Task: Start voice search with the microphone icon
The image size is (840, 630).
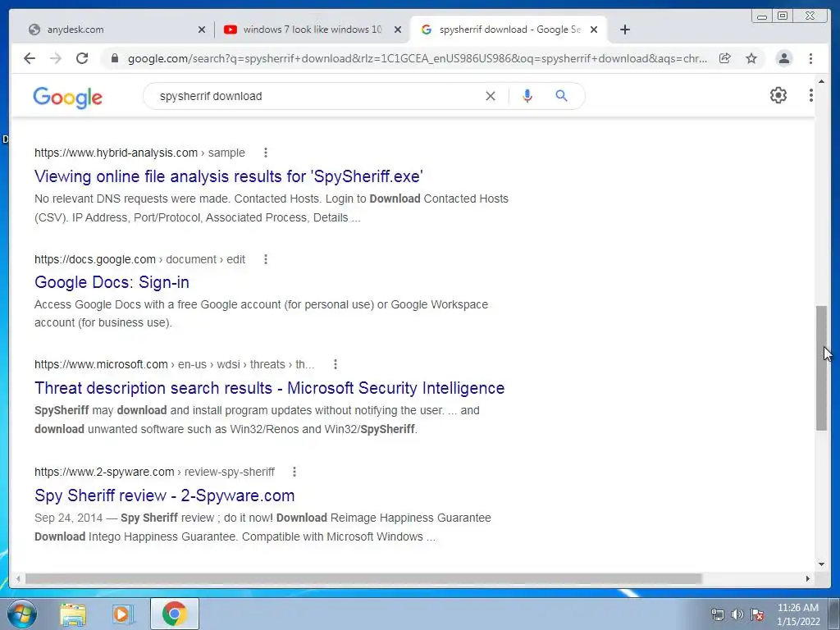Action: point(527,96)
